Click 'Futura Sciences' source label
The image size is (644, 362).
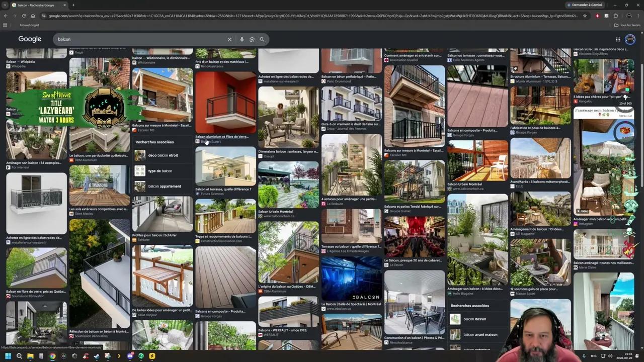click(213, 194)
